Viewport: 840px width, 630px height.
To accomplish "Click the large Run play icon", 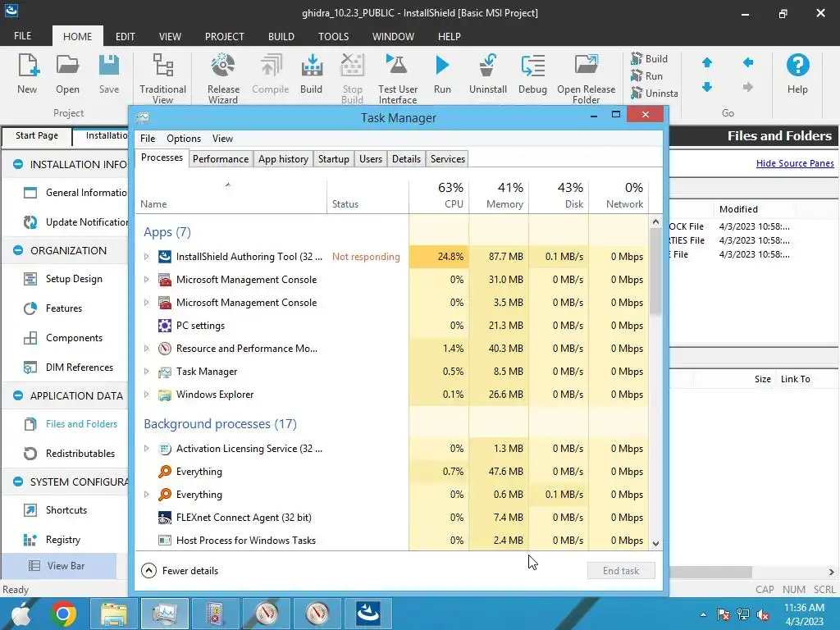I will tap(442, 74).
